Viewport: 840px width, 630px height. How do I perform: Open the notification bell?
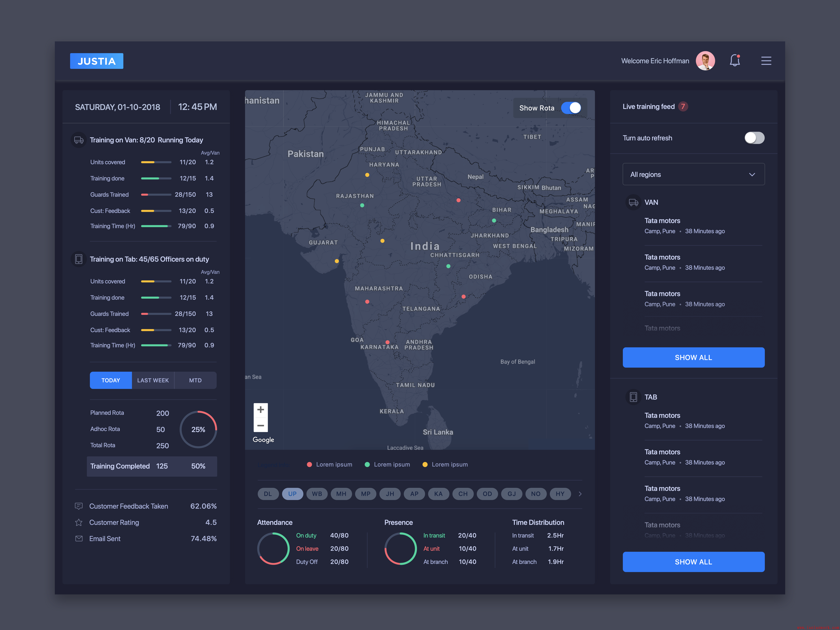(734, 61)
